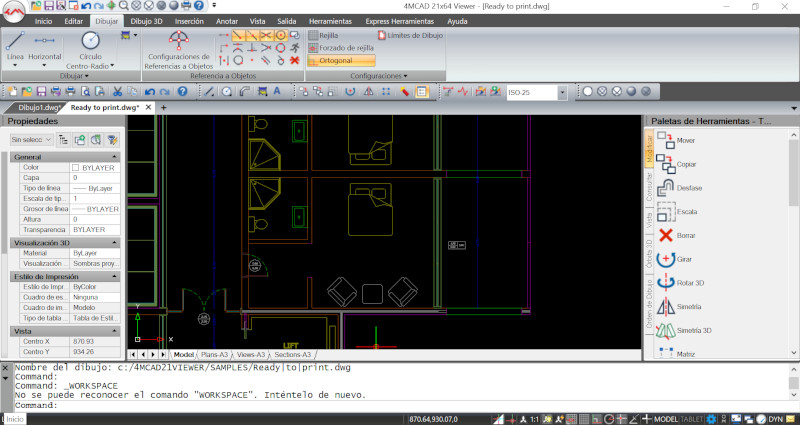Click the Redo arrow in standard toolbar

(x=164, y=92)
